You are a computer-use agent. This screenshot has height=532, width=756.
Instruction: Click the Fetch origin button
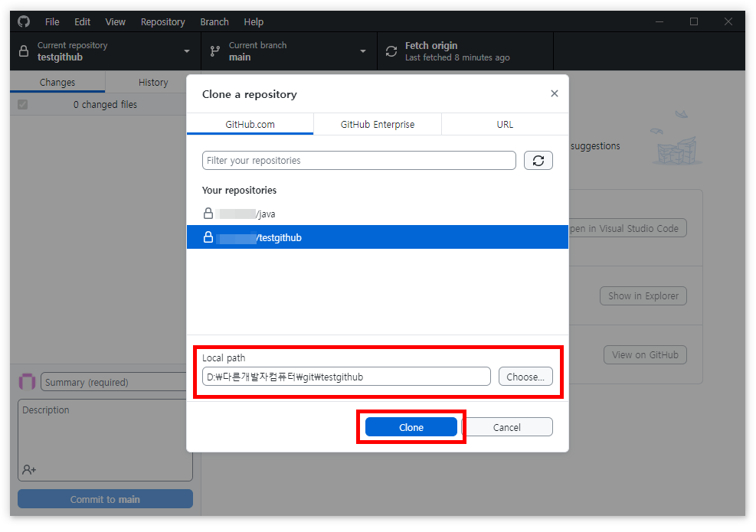[x=465, y=51]
